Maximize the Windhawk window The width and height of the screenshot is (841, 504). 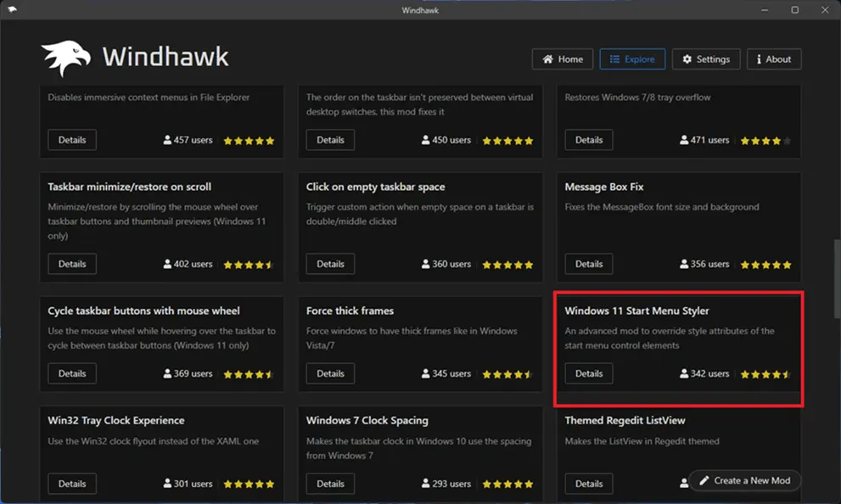click(x=794, y=10)
